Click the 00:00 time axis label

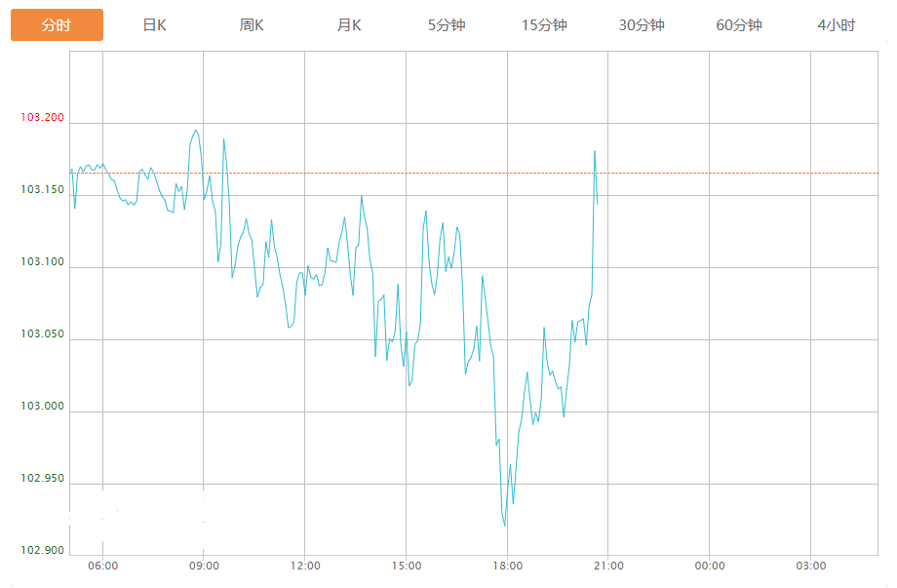[709, 566]
